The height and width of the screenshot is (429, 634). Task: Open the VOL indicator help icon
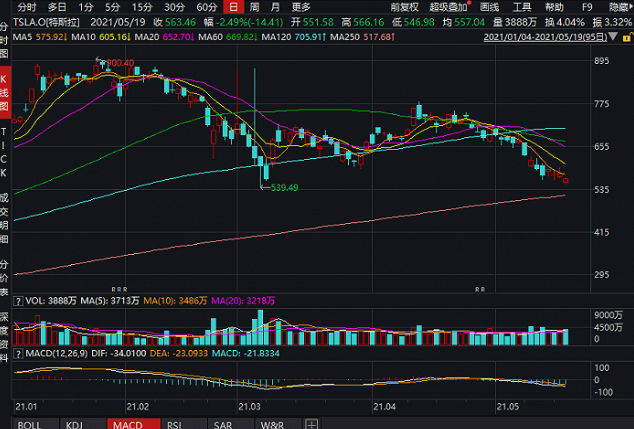[x=18, y=301]
